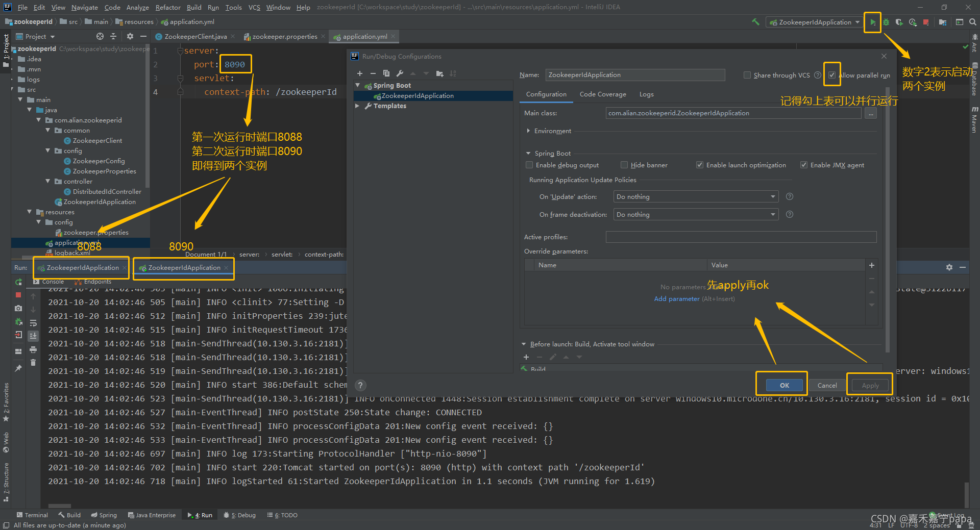Click the Copy Configuration icon
Screen dimensions: 980x530
[x=386, y=73]
